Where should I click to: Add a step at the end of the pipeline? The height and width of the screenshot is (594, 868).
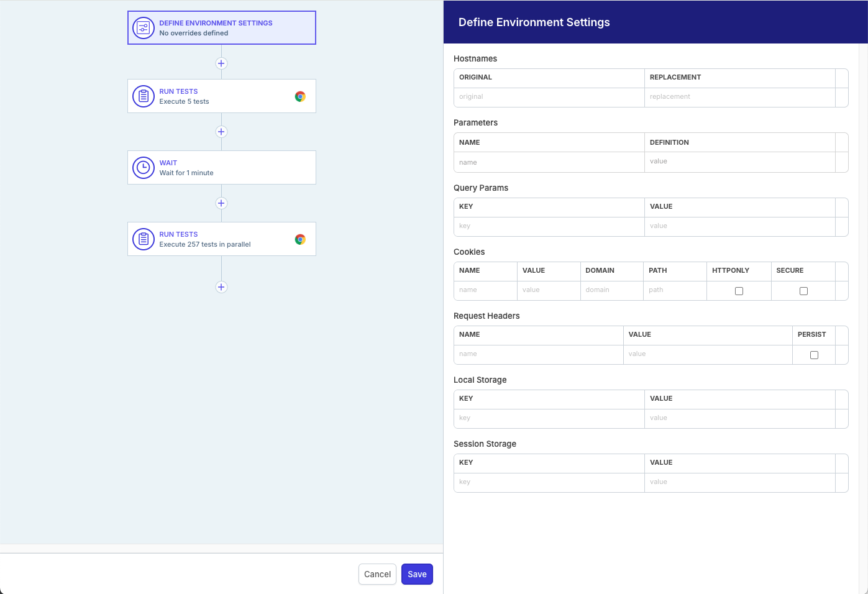tap(221, 287)
